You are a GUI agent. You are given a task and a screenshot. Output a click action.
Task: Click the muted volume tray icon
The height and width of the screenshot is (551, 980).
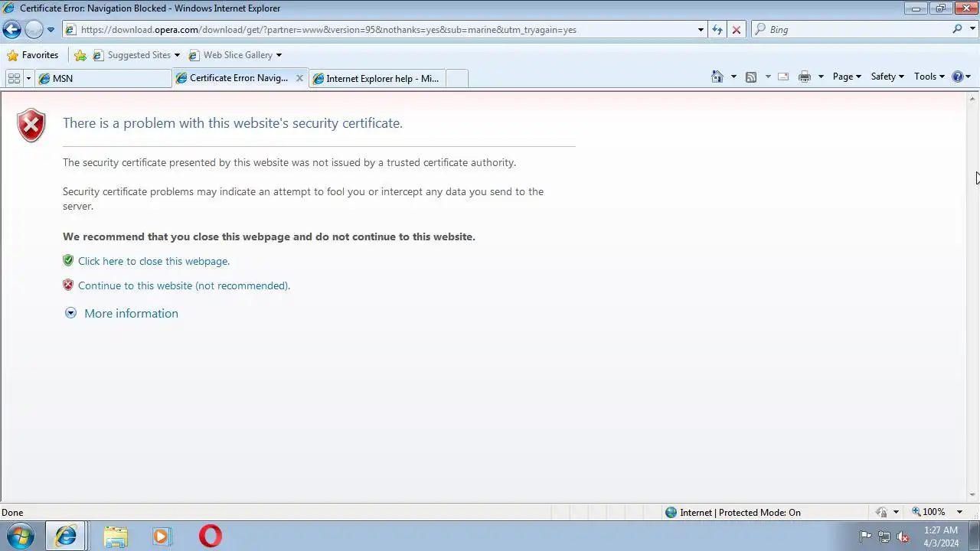(x=903, y=536)
